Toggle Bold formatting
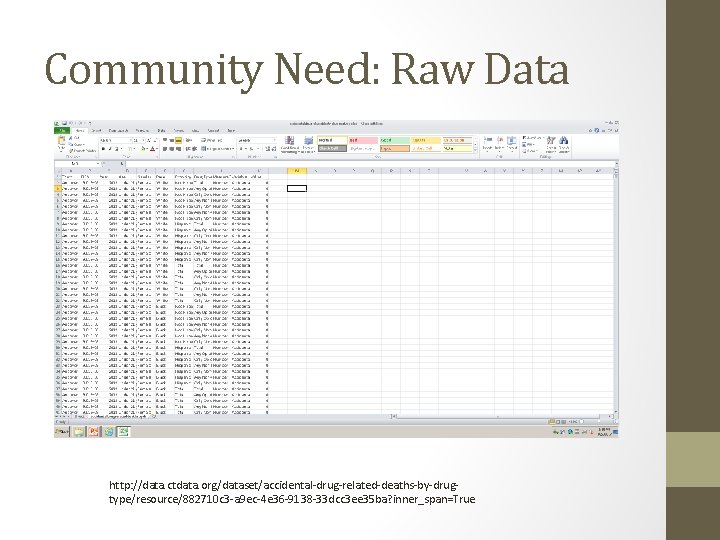Viewport: 720px width, 540px height. (x=103, y=149)
